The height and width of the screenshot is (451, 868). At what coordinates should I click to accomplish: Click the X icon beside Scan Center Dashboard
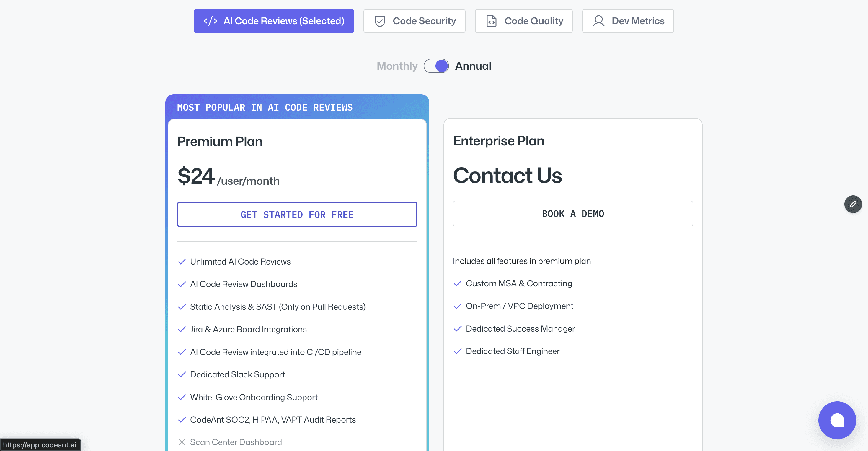point(182,442)
